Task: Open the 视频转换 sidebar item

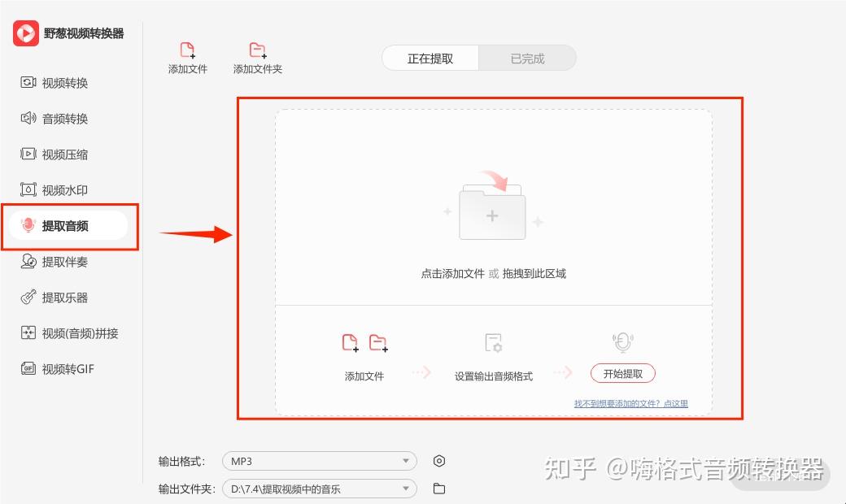Action: pos(54,82)
